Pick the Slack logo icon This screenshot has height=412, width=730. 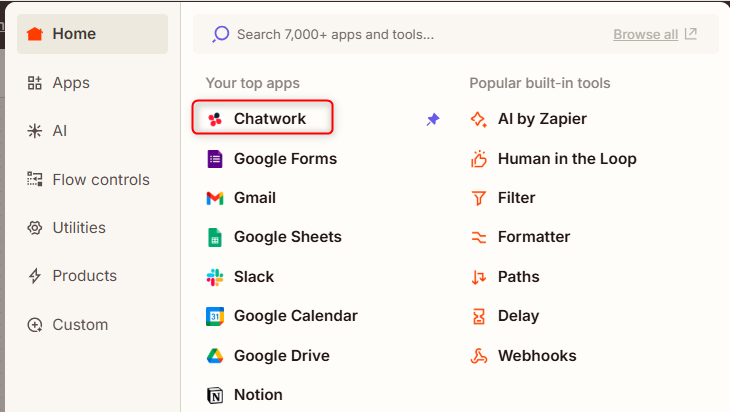(215, 277)
